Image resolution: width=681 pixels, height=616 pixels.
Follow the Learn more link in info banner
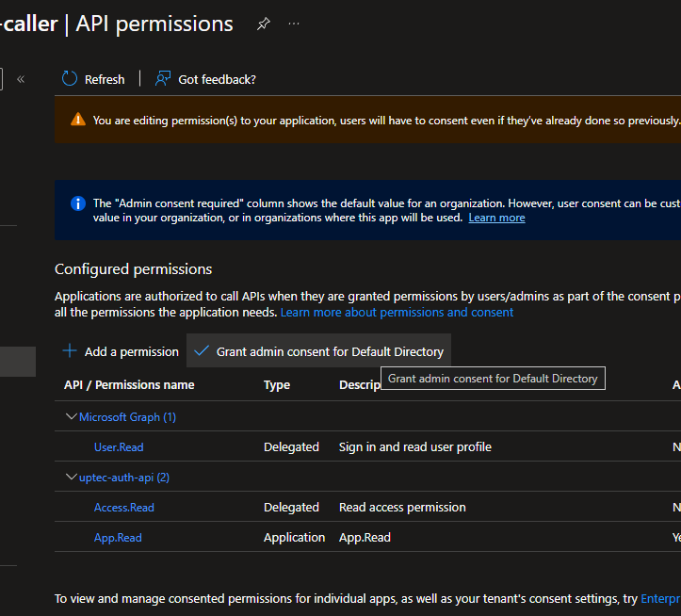(x=496, y=218)
